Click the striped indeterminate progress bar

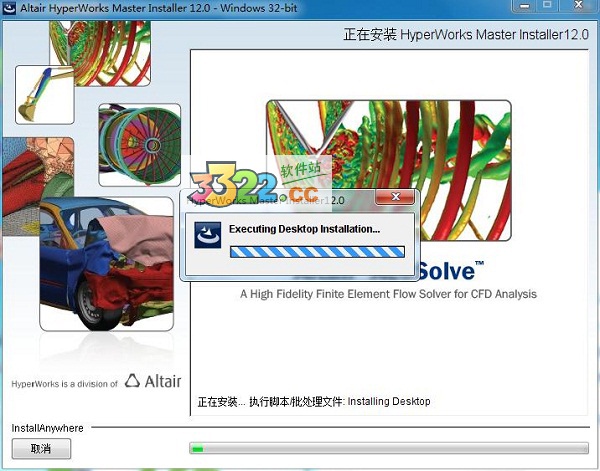click(x=317, y=252)
